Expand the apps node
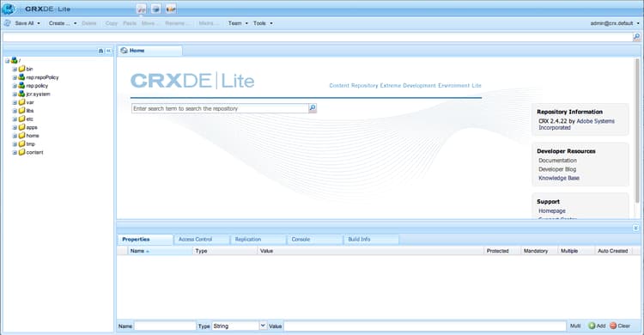Screen dimensions: 644x335 point(15,127)
